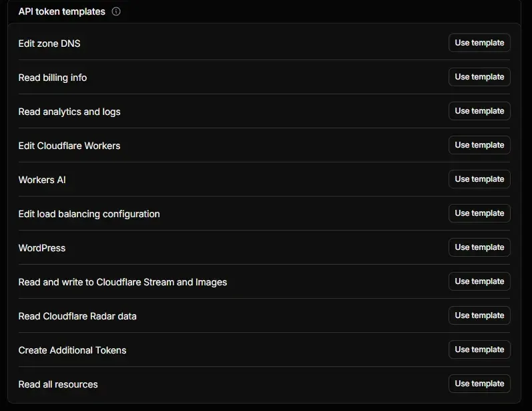Select 'Read and write to Cloudflare Stream and Images'
This screenshot has height=411, width=532.
click(x=122, y=282)
